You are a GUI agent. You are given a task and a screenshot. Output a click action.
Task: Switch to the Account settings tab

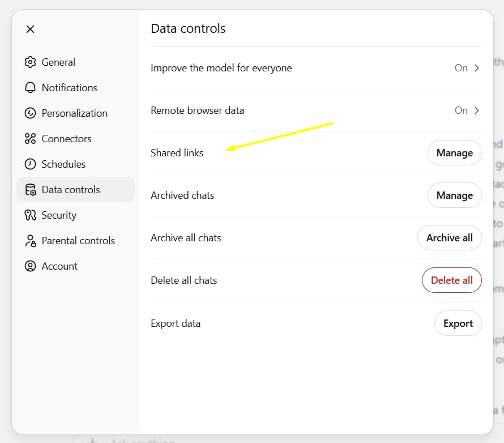pos(59,266)
